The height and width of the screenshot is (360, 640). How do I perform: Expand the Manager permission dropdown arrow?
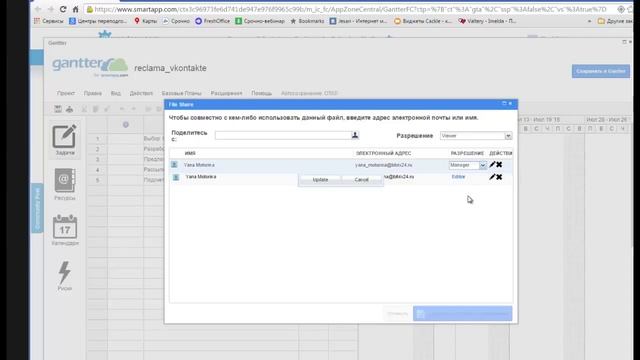[483, 165]
